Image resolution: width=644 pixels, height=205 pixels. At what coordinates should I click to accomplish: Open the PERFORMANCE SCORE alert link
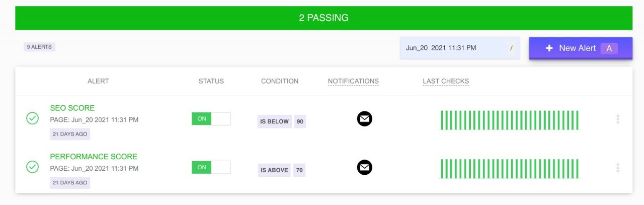(94, 157)
